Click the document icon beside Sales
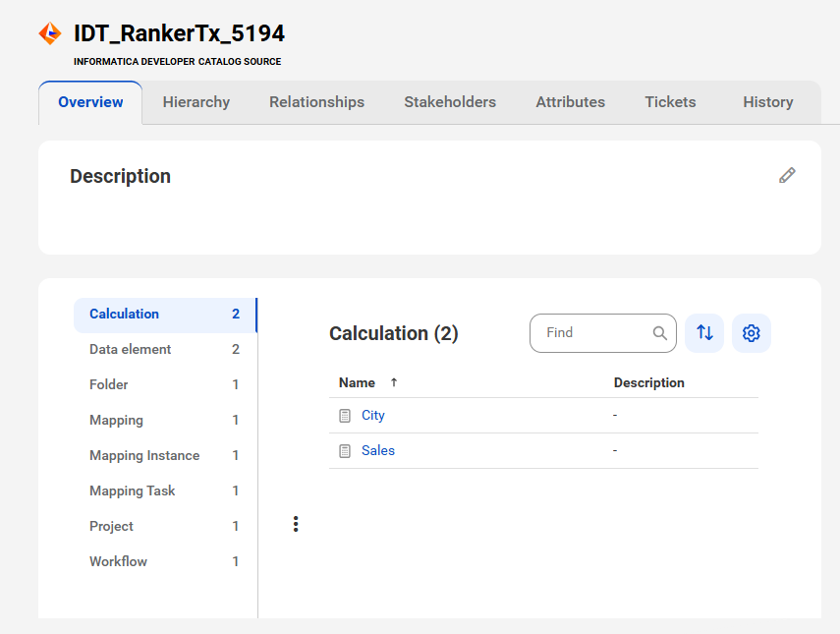The height and width of the screenshot is (634, 840). pyautogui.click(x=345, y=451)
